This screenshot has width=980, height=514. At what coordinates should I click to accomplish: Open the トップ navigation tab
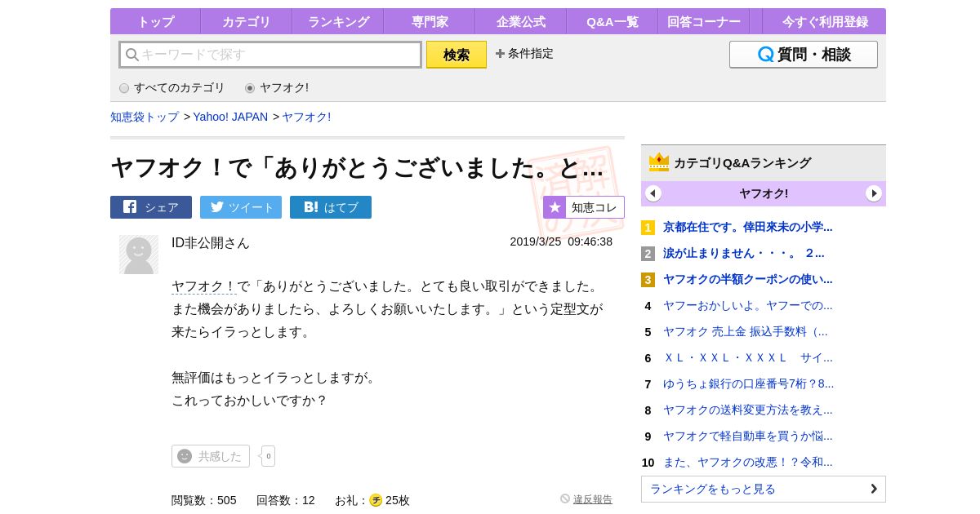coord(155,21)
